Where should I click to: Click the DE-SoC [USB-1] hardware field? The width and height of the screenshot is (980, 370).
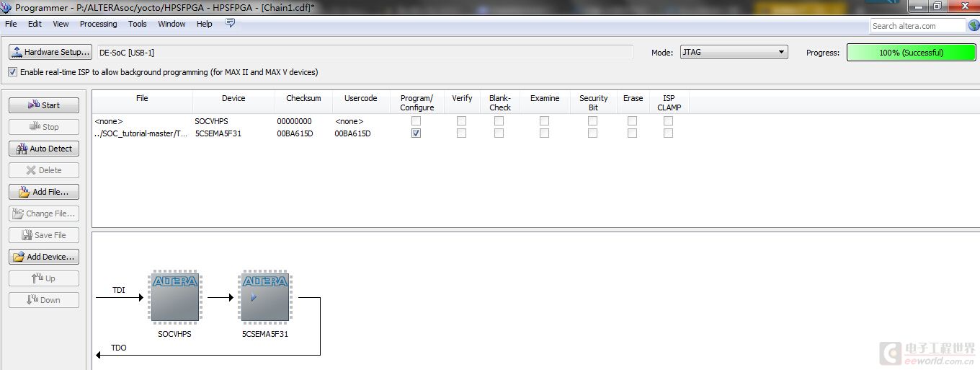tap(365, 53)
